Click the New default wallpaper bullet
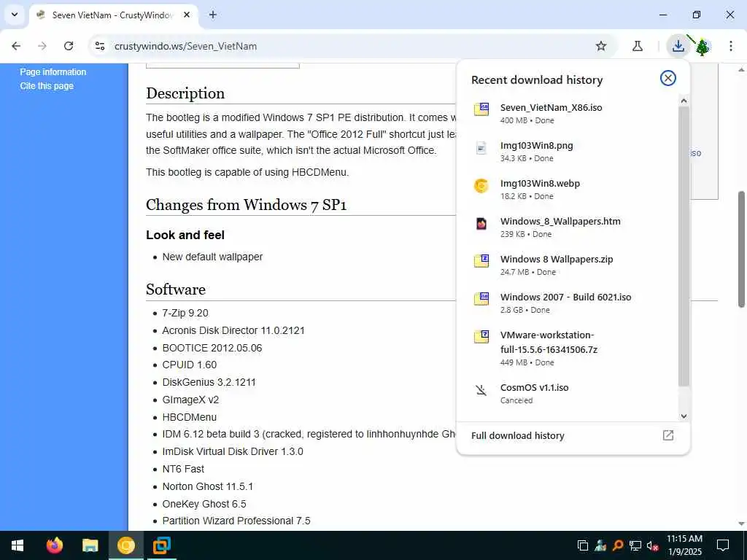This screenshot has height=560, width=747. (x=212, y=257)
